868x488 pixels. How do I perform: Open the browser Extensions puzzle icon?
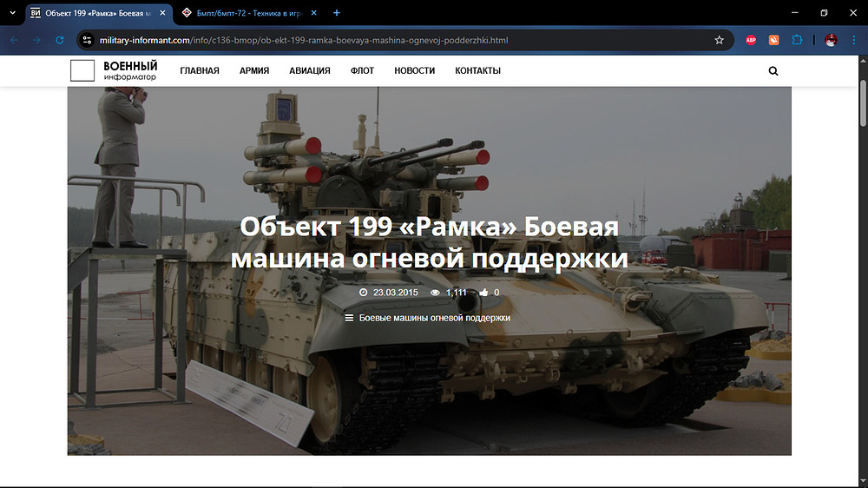click(797, 40)
